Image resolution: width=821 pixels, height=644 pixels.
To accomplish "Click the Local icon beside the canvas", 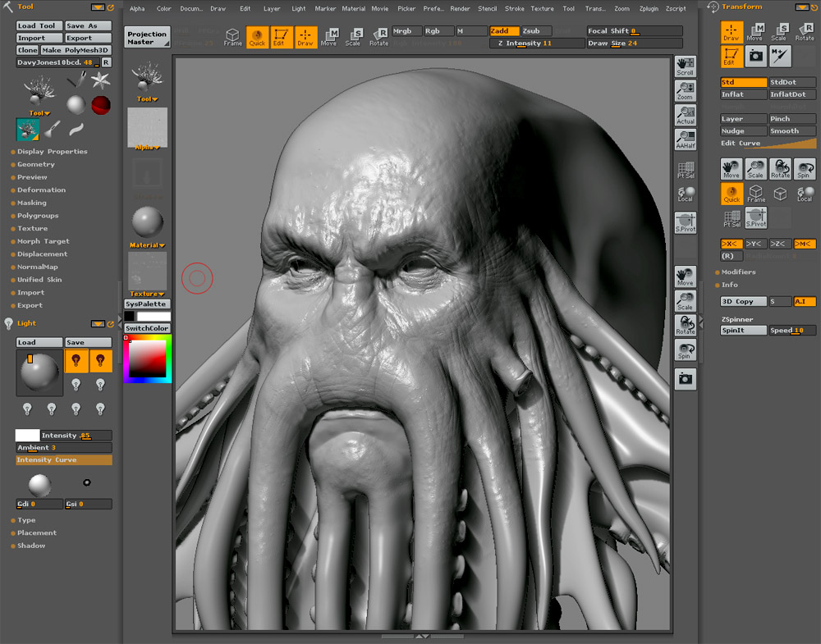I will tap(685, 194).
